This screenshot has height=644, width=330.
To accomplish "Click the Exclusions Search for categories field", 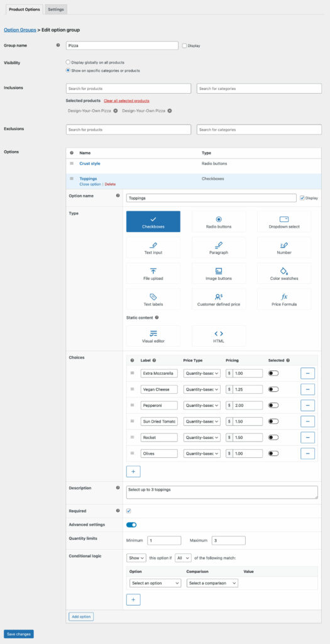I will [259, 130].
